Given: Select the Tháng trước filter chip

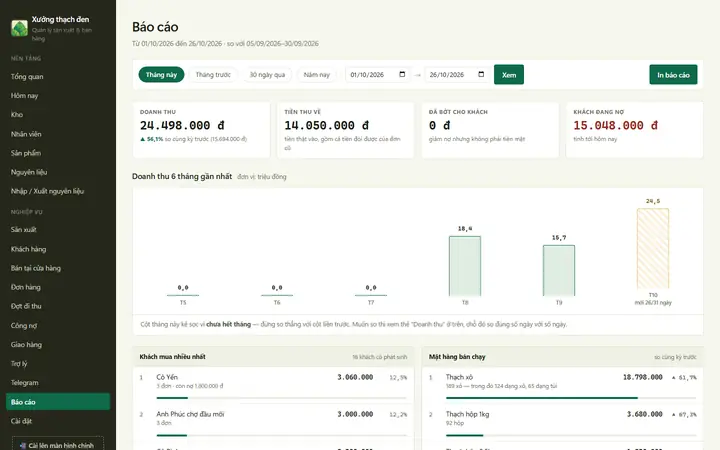Looking at the screenshot, I should [213, 74].
